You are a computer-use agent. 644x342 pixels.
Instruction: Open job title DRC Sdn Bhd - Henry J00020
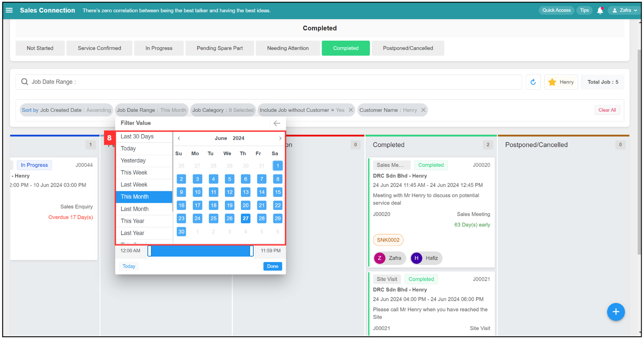(x=400, y=176)
